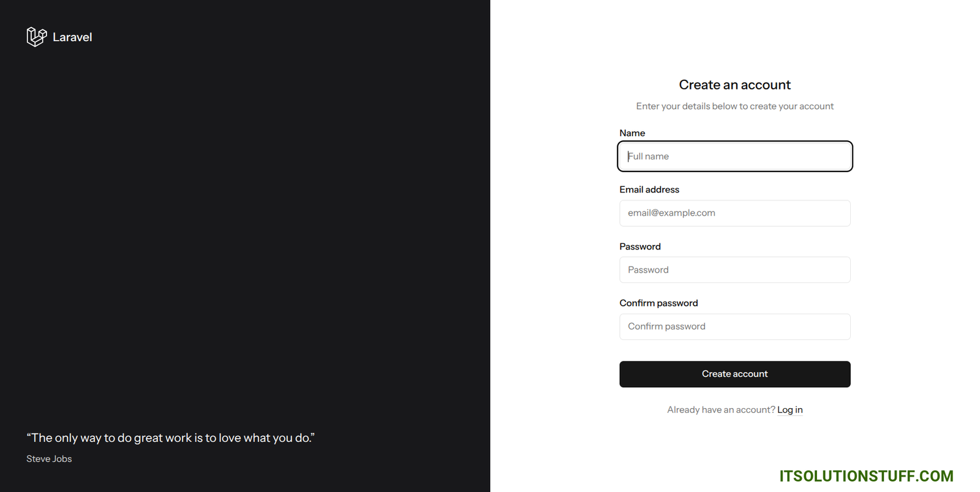Click into the Confirm password field
This screenshot has width=980, height=492.
pos(734,327)
